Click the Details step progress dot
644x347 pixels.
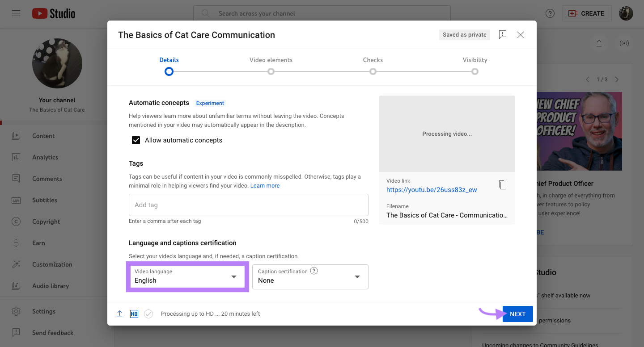[x=169, y=71]
